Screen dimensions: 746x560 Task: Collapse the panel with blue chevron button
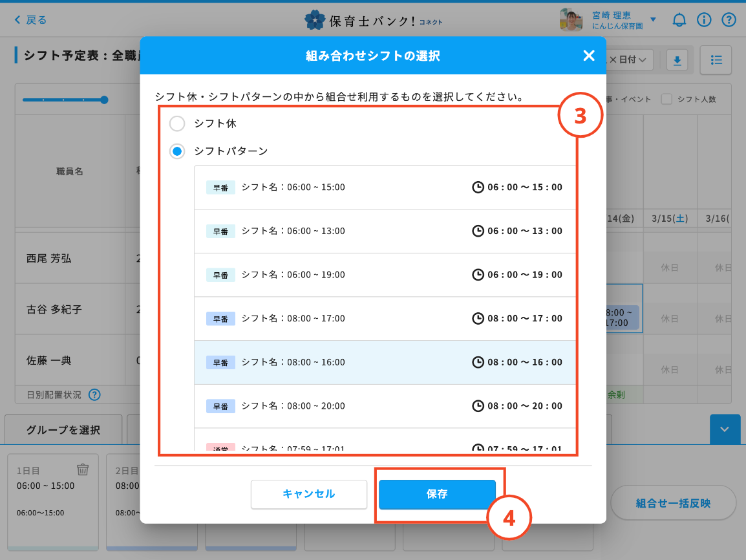point(725,429)
